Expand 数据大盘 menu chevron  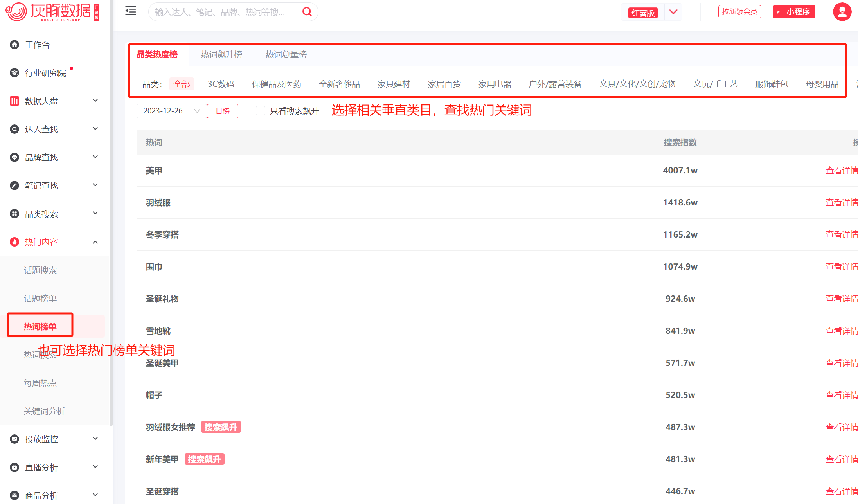coord(95,101)
